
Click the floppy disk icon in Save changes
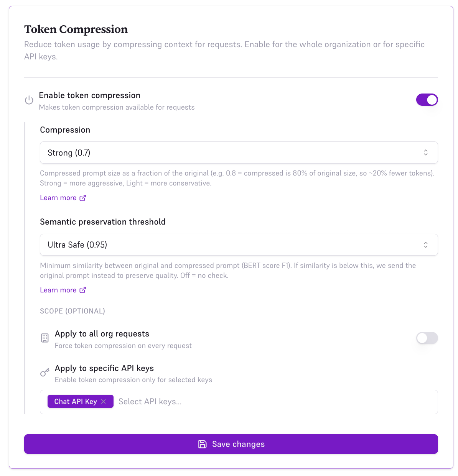point(202,444)
